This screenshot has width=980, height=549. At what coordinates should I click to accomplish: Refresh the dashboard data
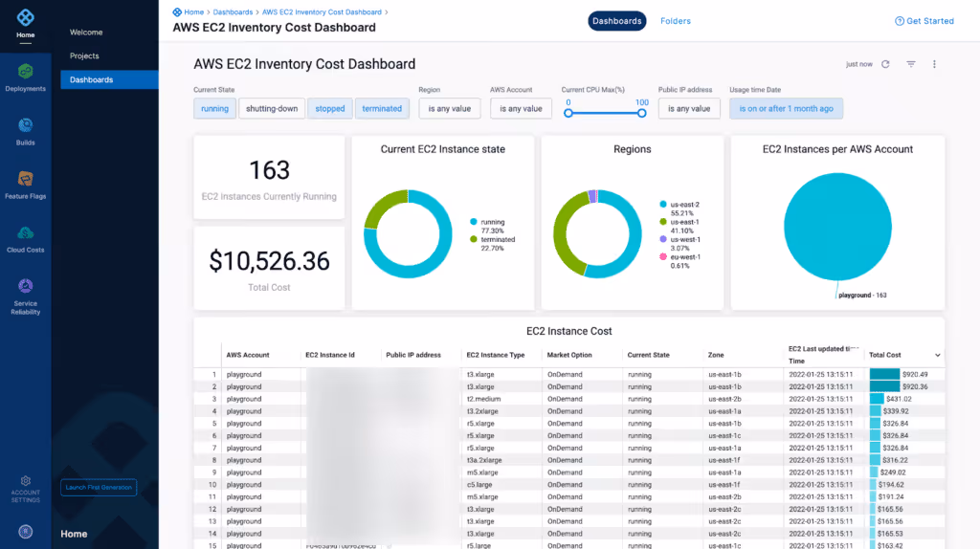885,64
